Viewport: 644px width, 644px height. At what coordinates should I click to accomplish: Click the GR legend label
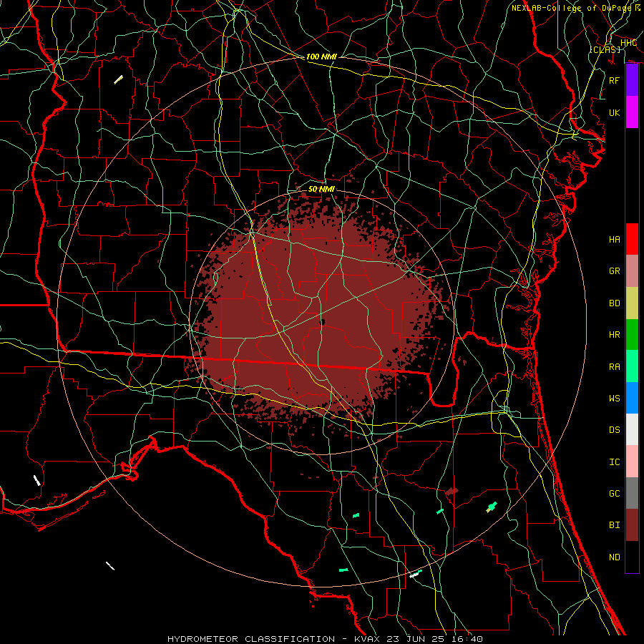[614, 271]
